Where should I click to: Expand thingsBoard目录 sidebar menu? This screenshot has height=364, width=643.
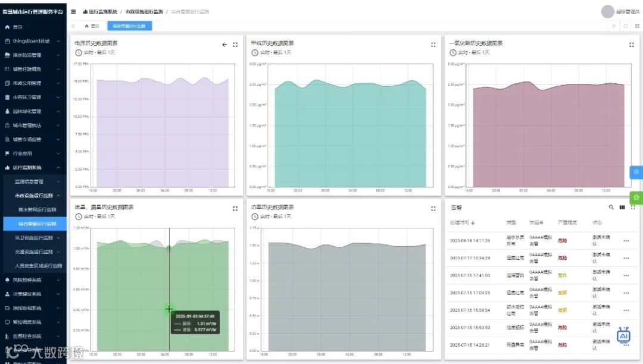(x=33, y=41)
